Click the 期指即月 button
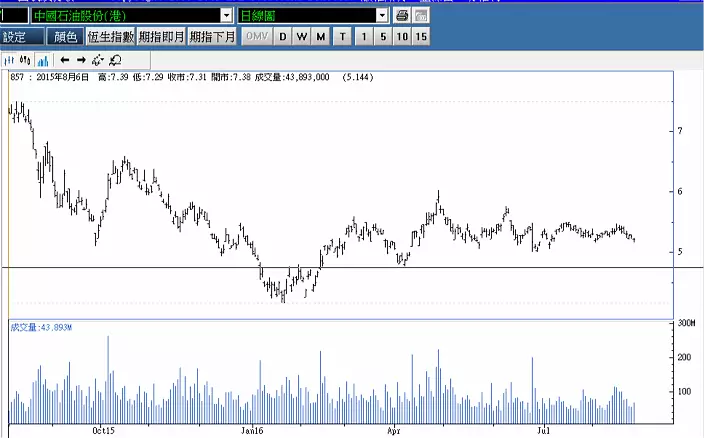 tap(161, 37)
